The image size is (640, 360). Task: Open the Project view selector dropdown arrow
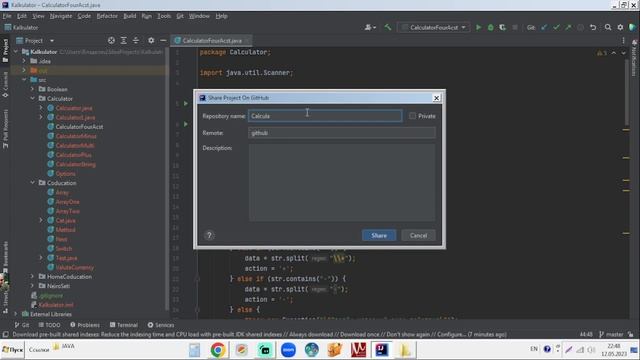(x=52, y=41)
